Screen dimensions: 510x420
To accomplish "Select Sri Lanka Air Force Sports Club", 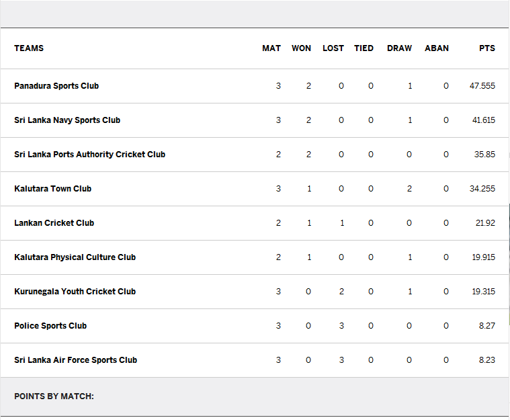I will click(76, 360).
